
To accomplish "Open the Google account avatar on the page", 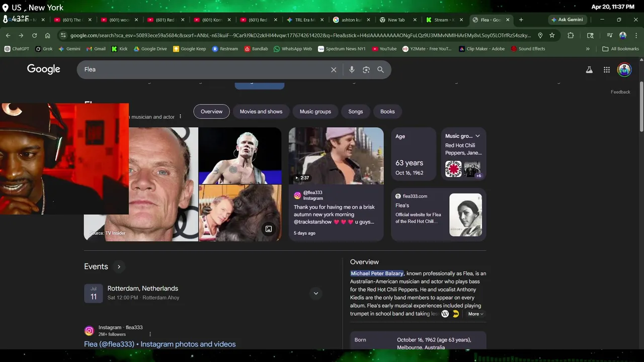I will pos(624,70).
